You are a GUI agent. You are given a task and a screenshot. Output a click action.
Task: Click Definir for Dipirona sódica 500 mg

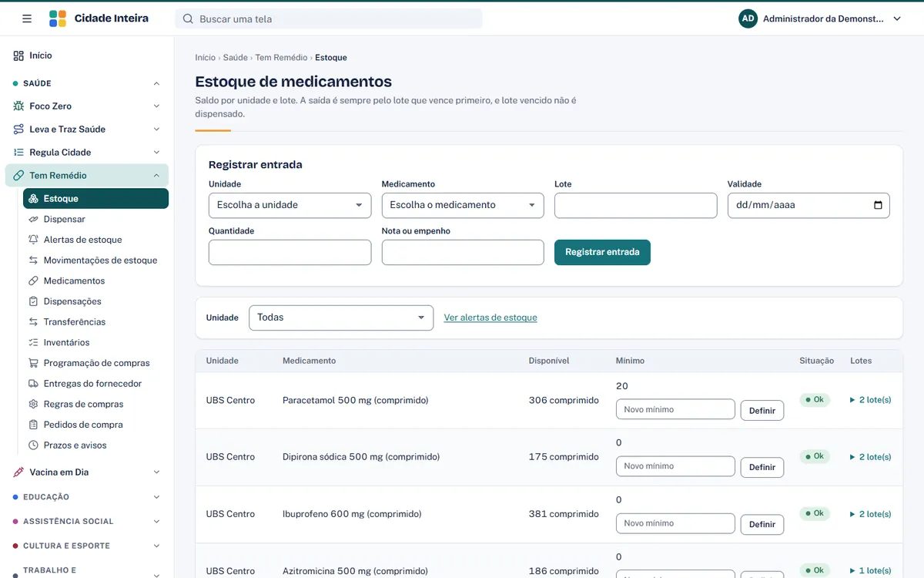[762, 467]
